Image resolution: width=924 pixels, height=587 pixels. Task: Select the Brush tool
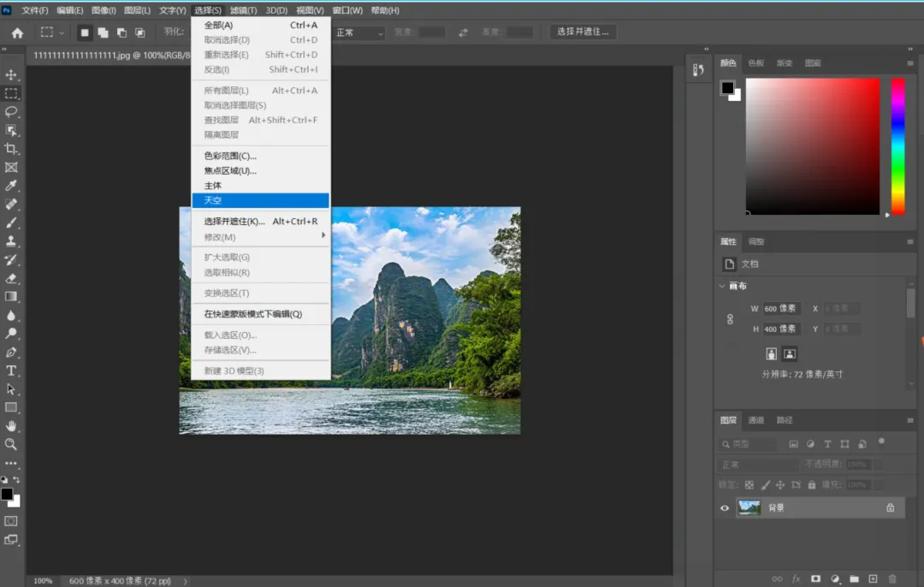coord(11,222)
